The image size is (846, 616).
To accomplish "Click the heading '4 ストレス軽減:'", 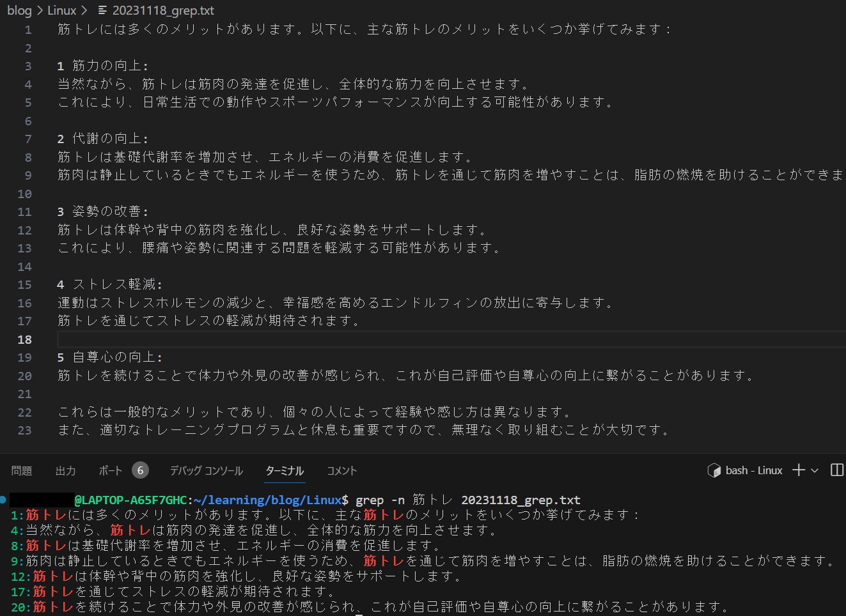I will [x=110, y=284].
